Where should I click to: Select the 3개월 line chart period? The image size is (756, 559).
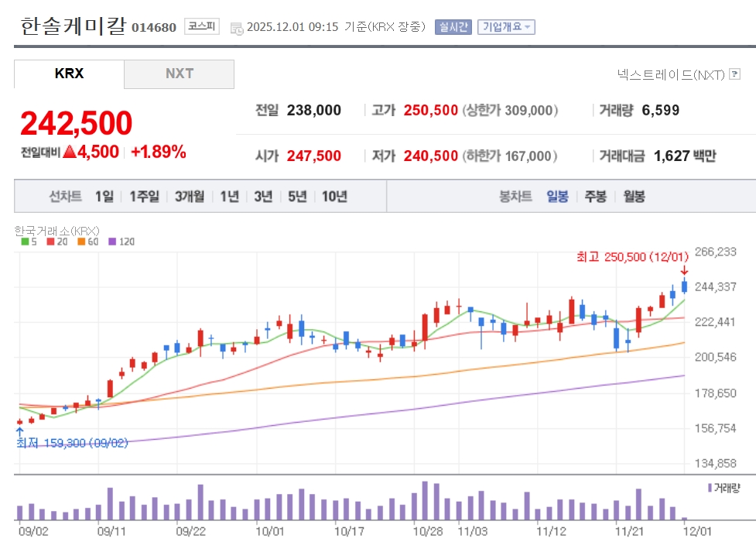click(x=190, y=197)
